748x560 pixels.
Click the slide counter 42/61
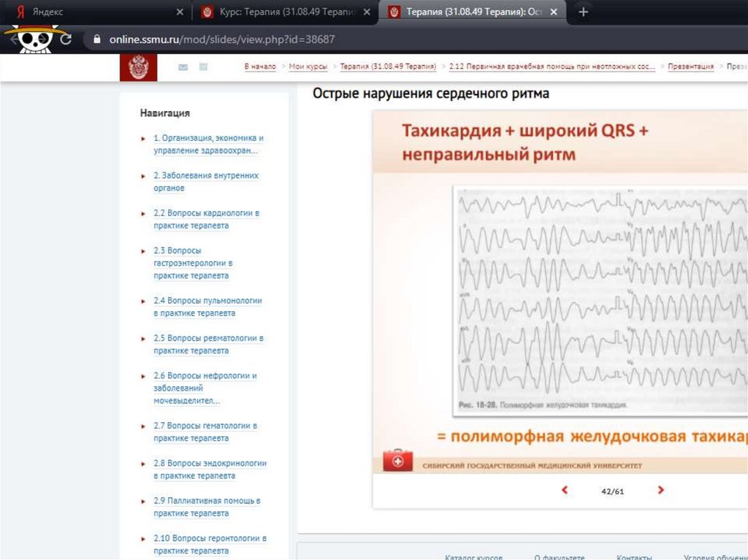(x=613, y=491)
